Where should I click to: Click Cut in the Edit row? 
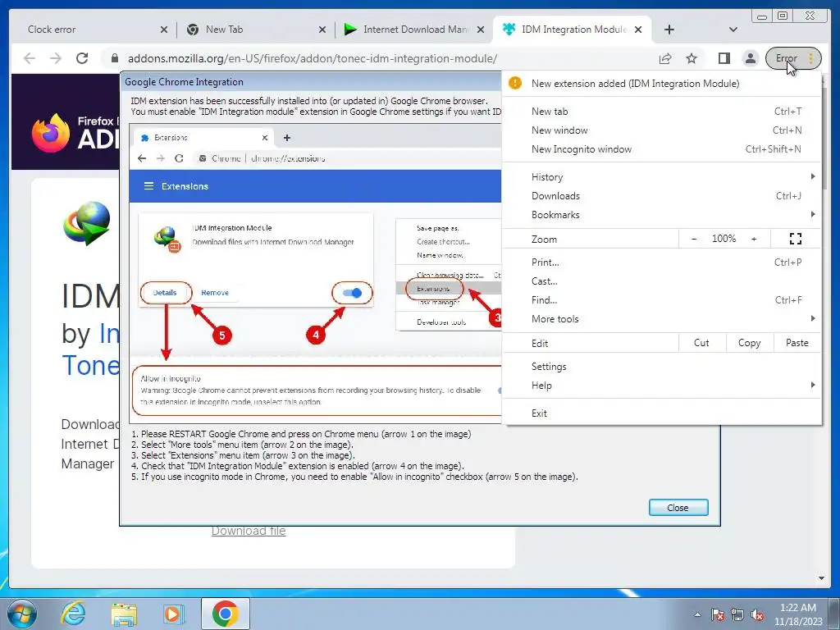(x=702, y=343)
